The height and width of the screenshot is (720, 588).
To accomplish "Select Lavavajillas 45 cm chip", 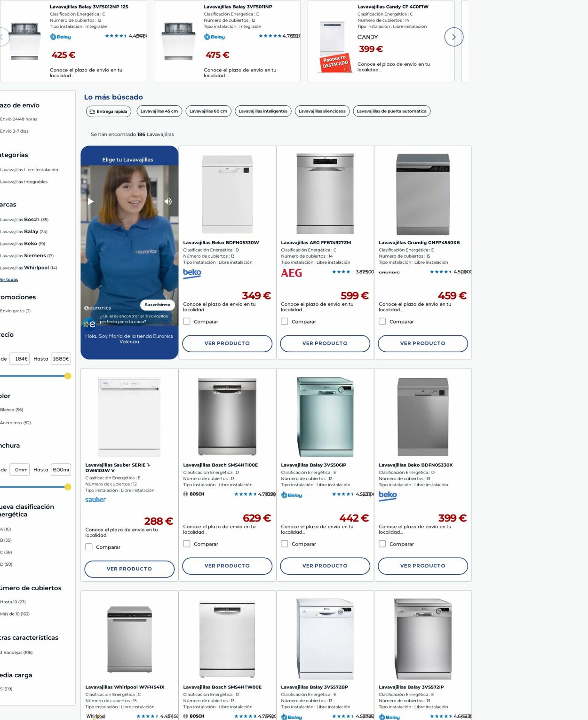I will click(x=159, y=111).
